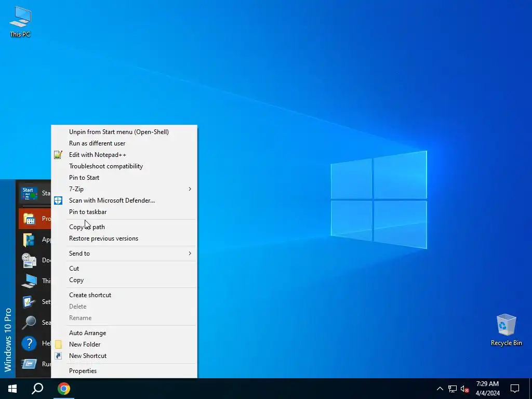Click the yellow New Folder icon
The width and height of the screenshot is (532, 399).
point(58,344)
